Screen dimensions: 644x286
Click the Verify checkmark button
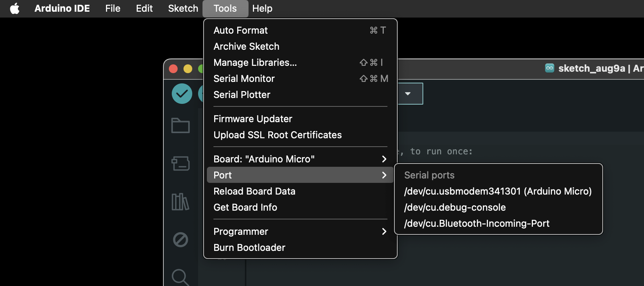pyautogui.click(x=182, y=94)
